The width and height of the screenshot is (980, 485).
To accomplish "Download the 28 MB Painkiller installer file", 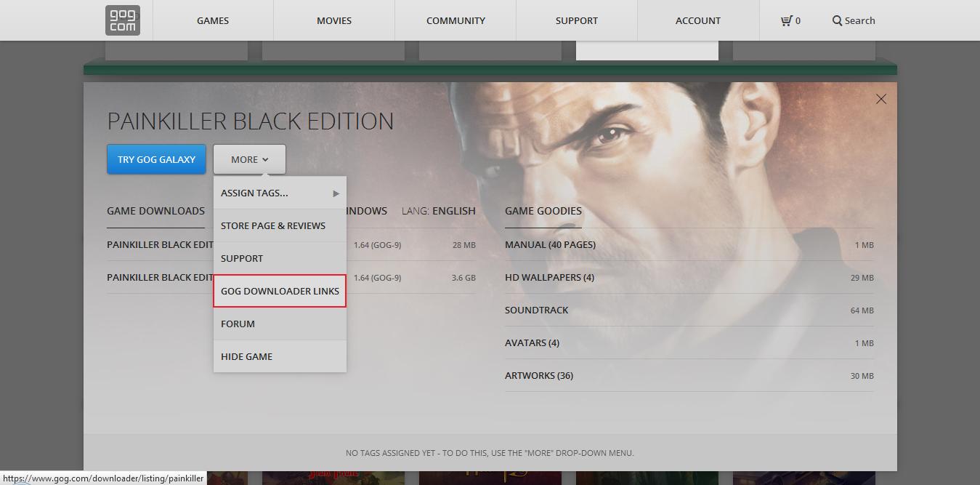I will click(x=291, y=245).
